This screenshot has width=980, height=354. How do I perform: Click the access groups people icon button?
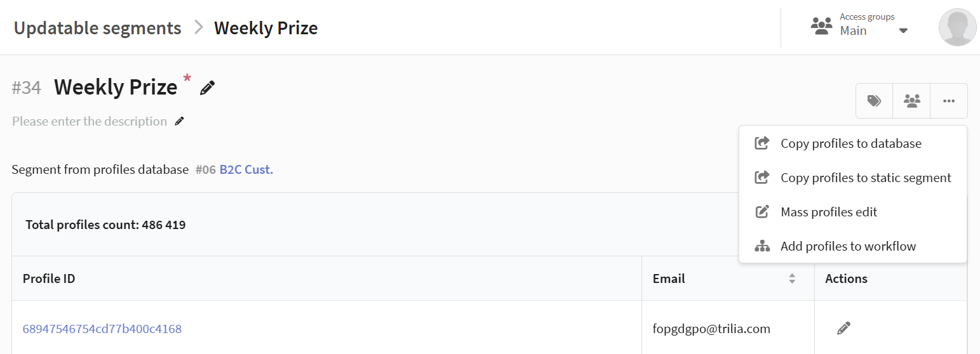(911, 101)
